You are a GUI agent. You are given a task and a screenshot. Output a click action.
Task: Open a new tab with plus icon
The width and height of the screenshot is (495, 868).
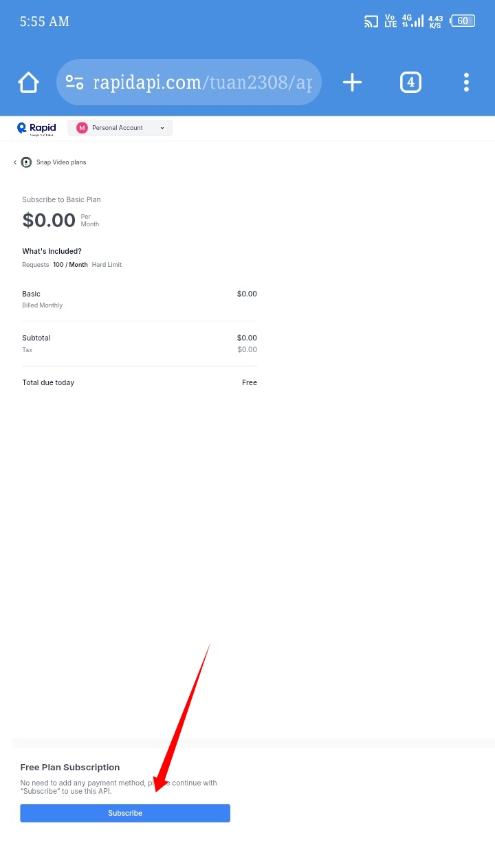click(352, 83)
